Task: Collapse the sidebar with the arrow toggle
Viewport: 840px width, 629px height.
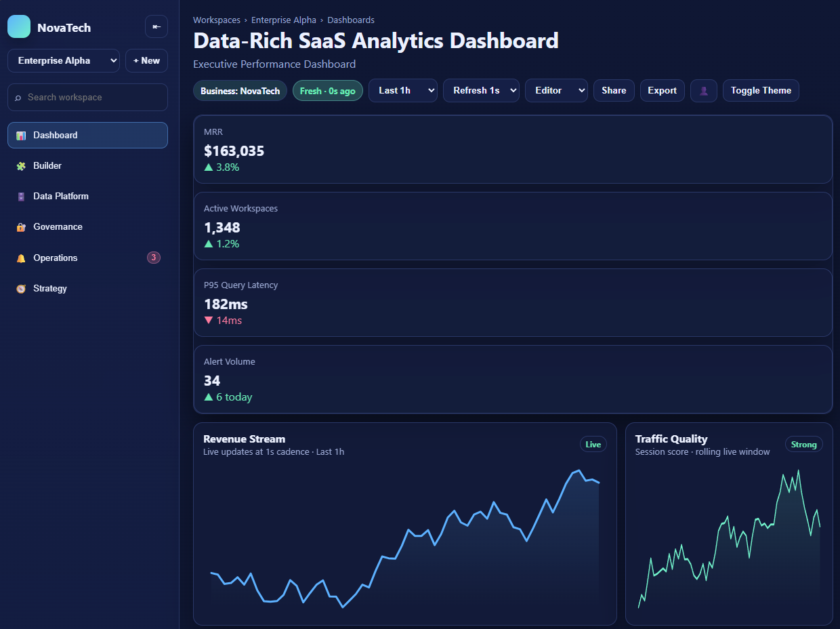Action: (156, 26)
